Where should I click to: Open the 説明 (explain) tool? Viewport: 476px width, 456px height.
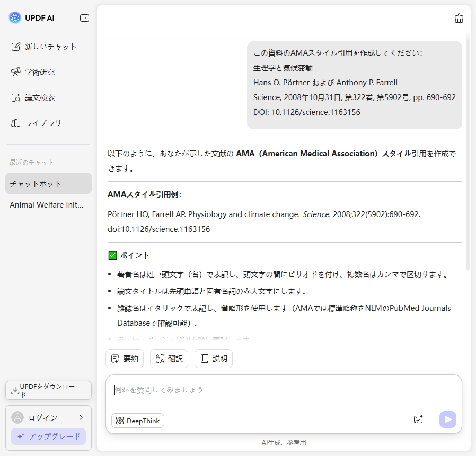tap(213, 359)
